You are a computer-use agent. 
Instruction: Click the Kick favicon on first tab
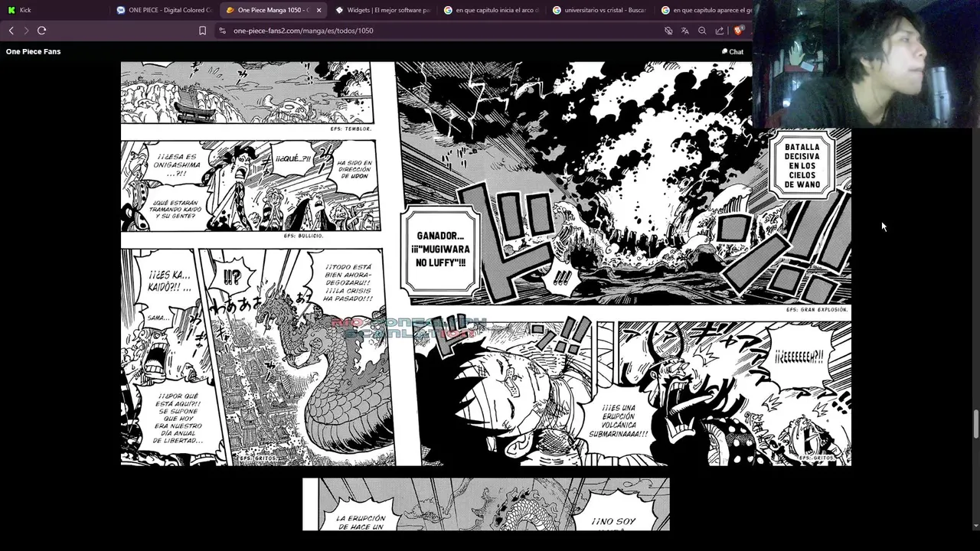pos(11,10)
